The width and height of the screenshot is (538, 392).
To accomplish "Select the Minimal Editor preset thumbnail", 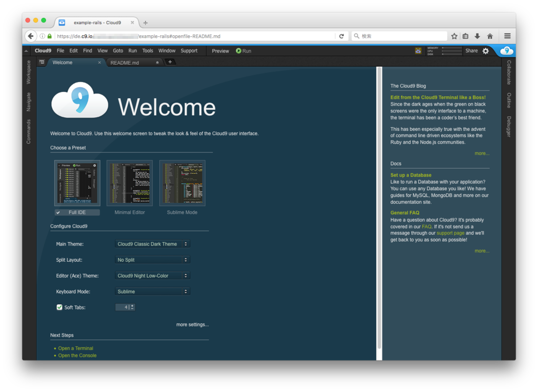I will click(x=130, y=183).
